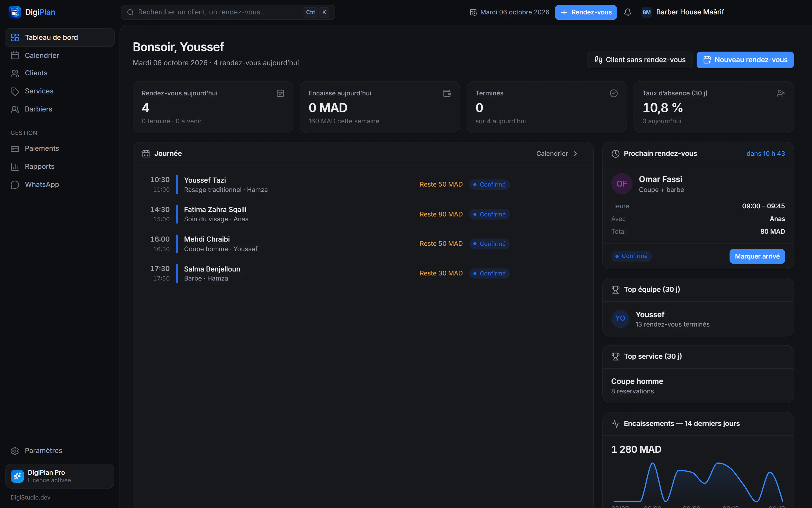The height and width of the screenshot is (508, 812).
Task: Click the BM account avatar
Action: click(646, 12)
